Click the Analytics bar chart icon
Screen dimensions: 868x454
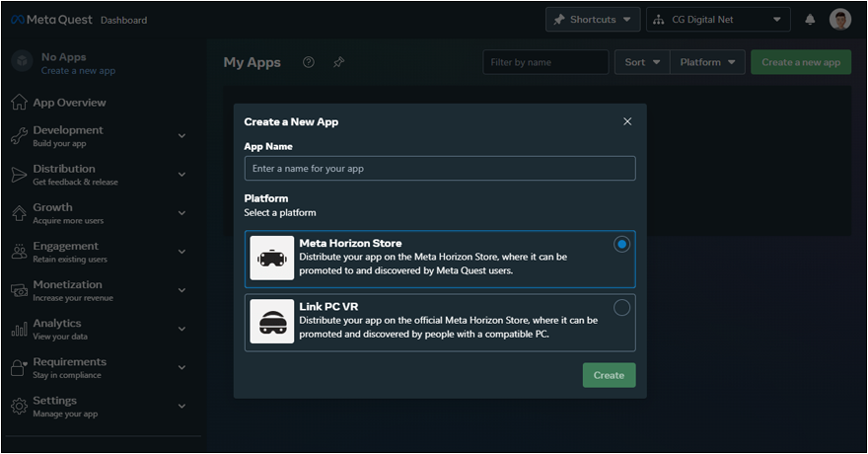(19, 329)
